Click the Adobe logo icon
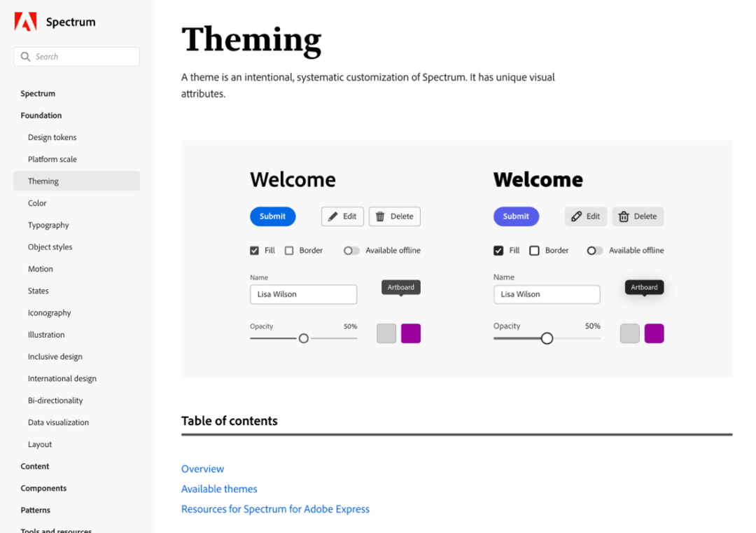The height and width of the screenshot is (533, 756). [26, 22]
